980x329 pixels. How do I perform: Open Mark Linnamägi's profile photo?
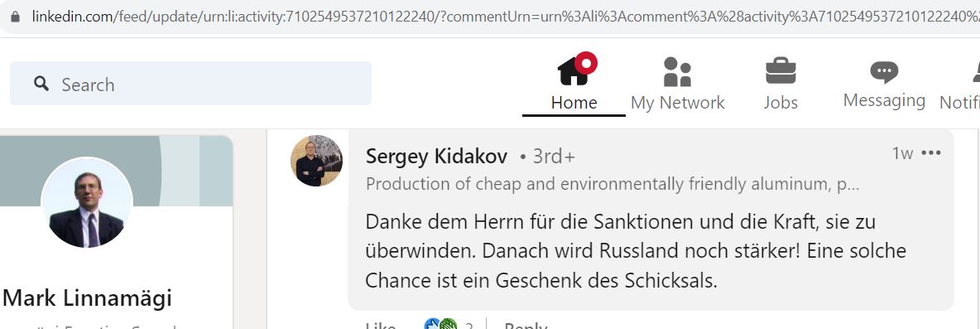86,202
